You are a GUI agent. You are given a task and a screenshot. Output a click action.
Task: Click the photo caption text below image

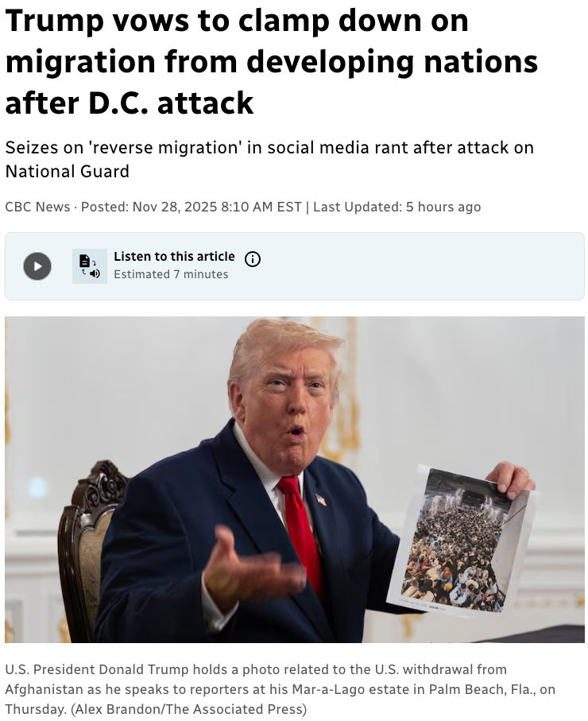pos(280,689)
